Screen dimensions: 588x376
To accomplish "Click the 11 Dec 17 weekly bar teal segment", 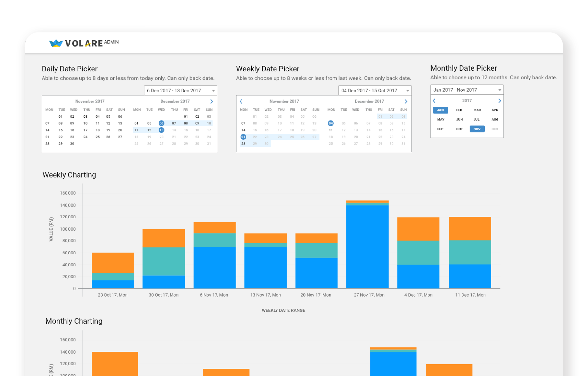I will (x=470, y=252).
